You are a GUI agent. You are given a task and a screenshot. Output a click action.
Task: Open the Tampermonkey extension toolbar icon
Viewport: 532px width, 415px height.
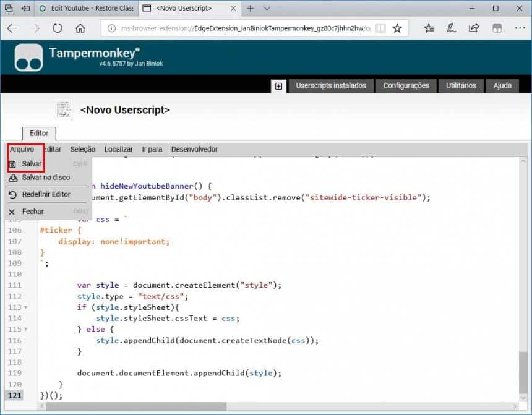(497, 28)
